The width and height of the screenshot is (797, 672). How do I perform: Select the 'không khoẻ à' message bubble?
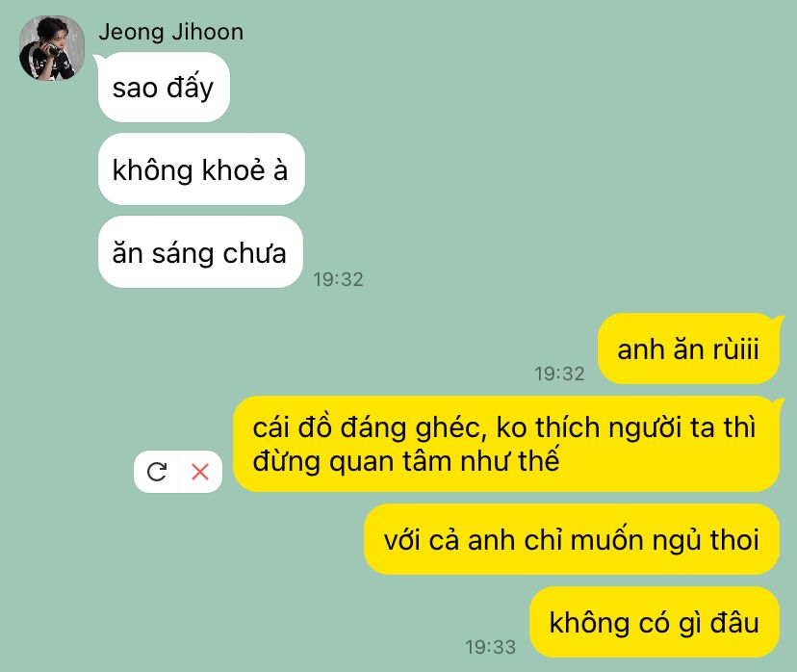click(x=201, y=169)
